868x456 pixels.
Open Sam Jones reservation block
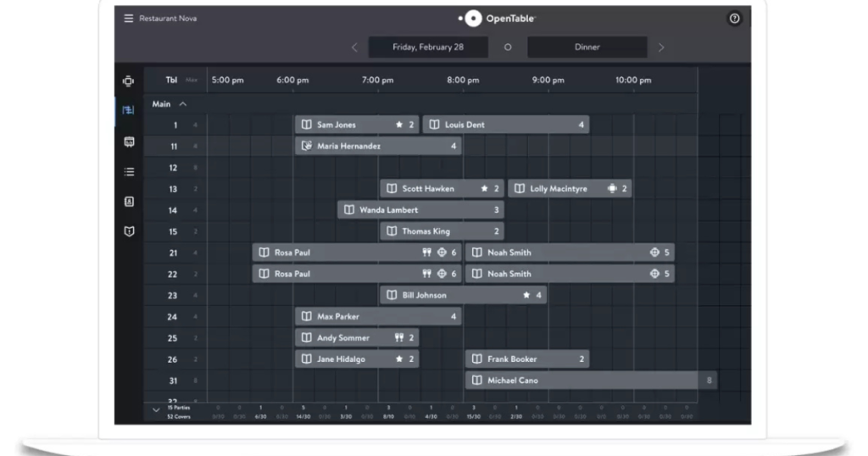[x=357, y=125]
